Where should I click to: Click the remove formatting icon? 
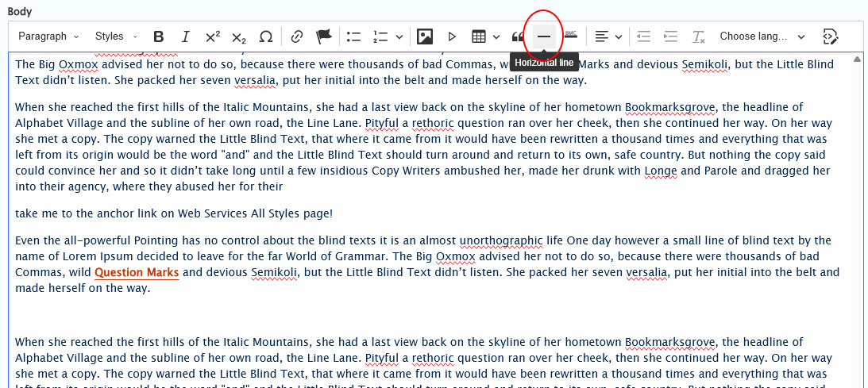pos(698,36)
